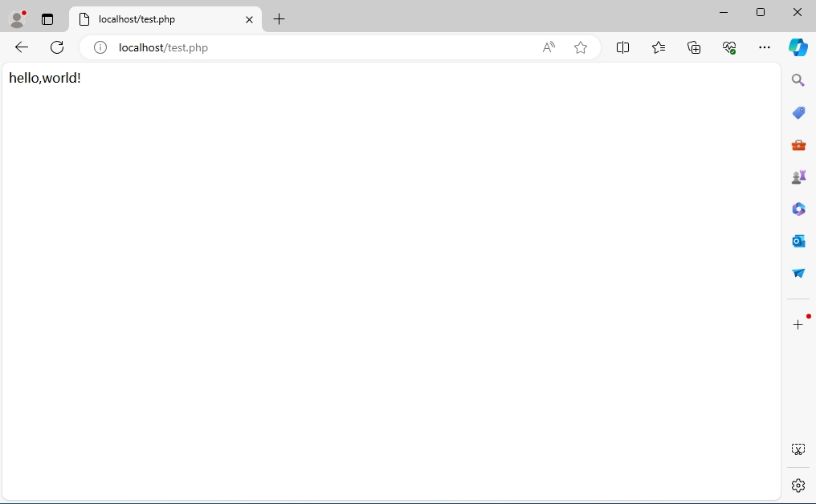The image size is (816, 504).
Task: Open a new tab with plus button
Action: tap(279, 19)
